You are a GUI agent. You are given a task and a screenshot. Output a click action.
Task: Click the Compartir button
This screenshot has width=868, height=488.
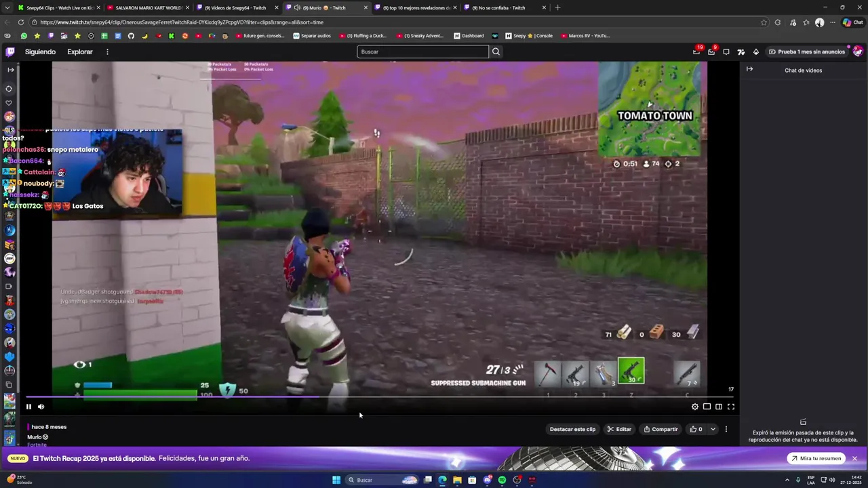pos(660,429)
